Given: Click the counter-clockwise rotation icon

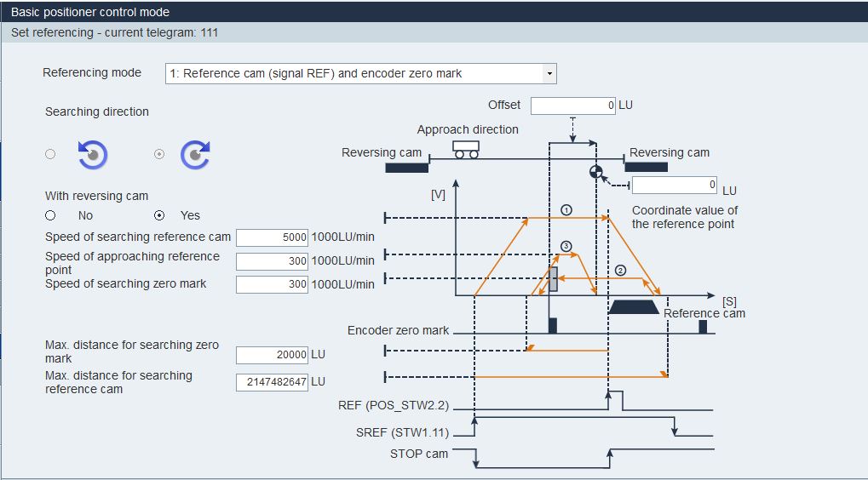Looking at the screenshot, I should [93, 154].
